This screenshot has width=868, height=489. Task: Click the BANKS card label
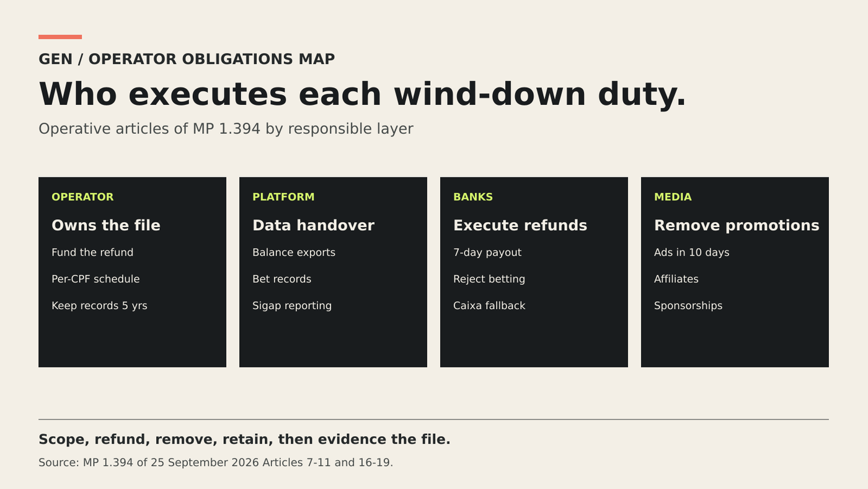point(473,197)
